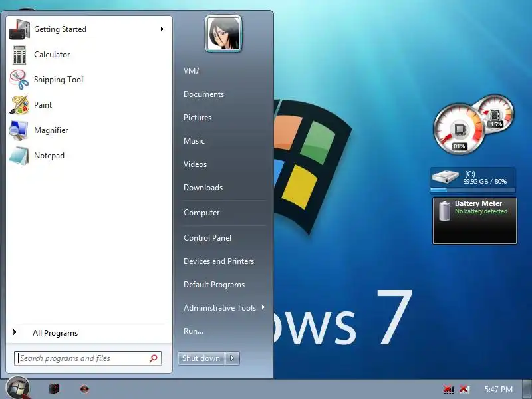Click the C: drive usage bar
Viewport: 532px width, 399px height.
coord(473,190)
